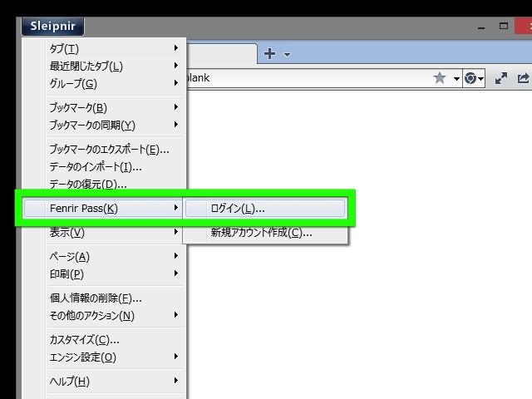Minimize the Sleipnir window

(481, 27)
